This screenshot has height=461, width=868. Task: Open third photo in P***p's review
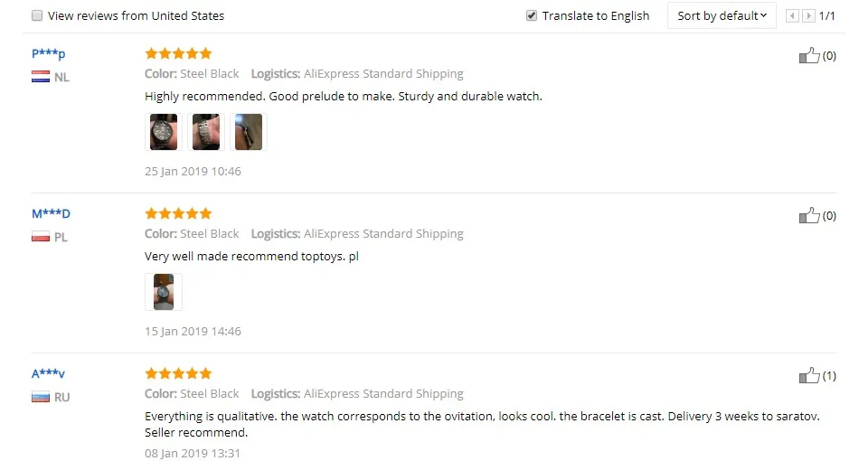click(x=249, y=132)
